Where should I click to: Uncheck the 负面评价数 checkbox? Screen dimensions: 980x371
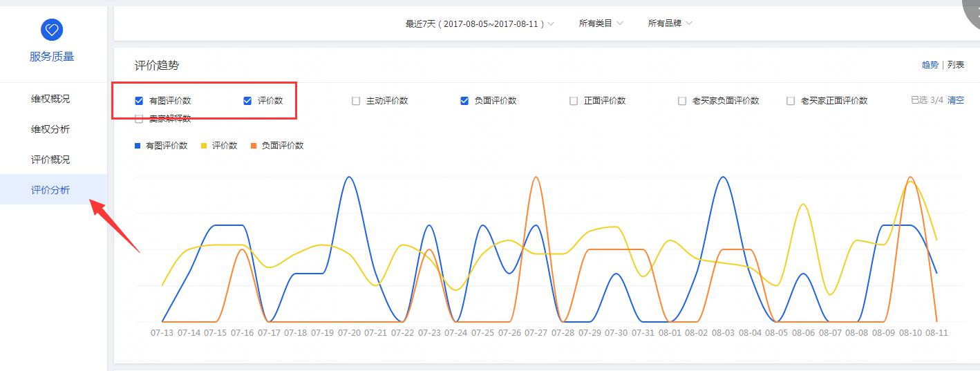pos(464,101)
